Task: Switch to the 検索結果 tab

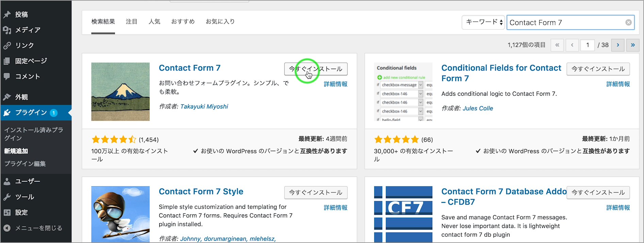Action: [x=103, y=22]
